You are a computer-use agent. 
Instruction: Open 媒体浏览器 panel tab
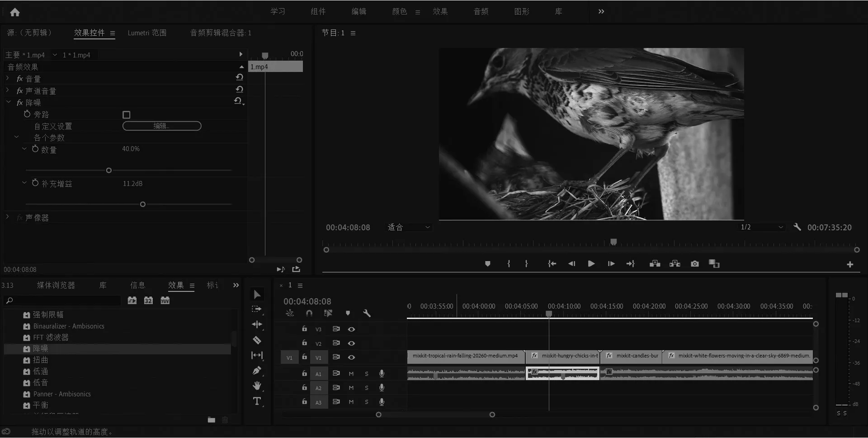point(56,285)
